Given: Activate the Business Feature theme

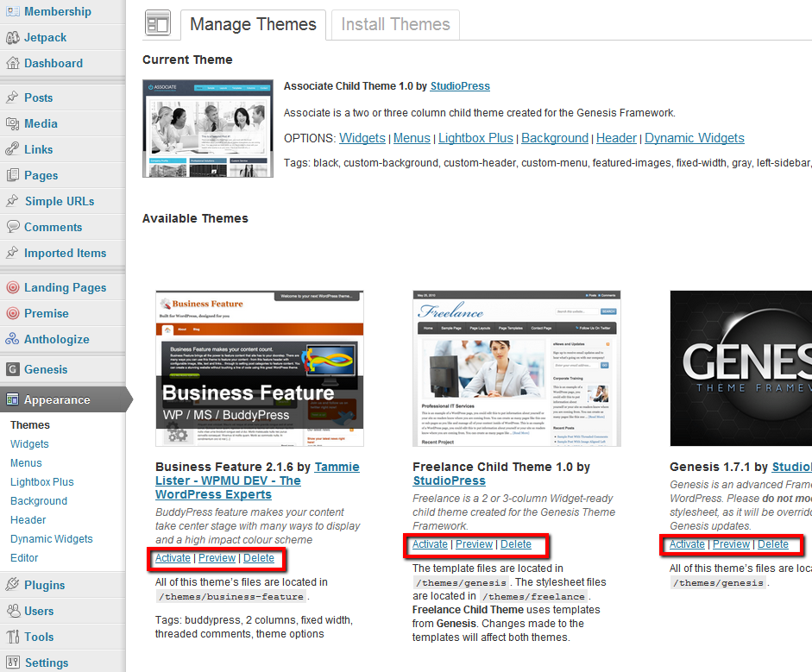Looking at the screenshot, I should click(173, 558).
